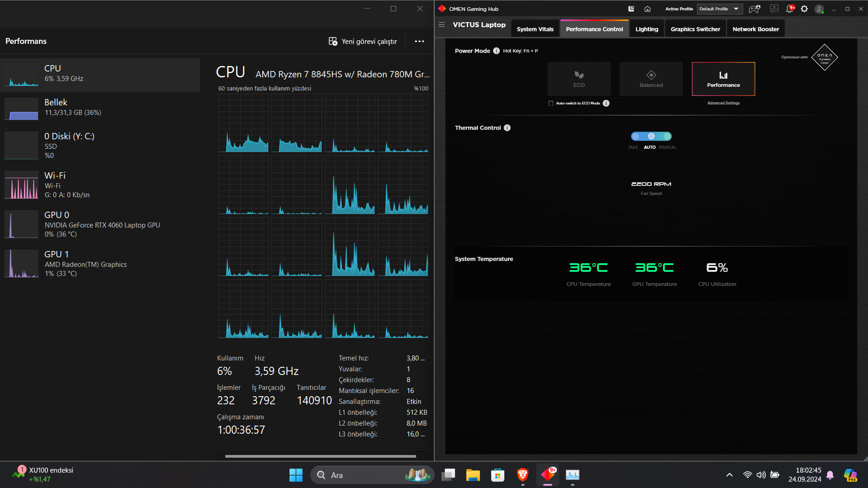The width and height of the screenshot is (868, 488).
Task: Click 'Mantıksal işlemciler' value 16
Action: (x=410, y=390)
